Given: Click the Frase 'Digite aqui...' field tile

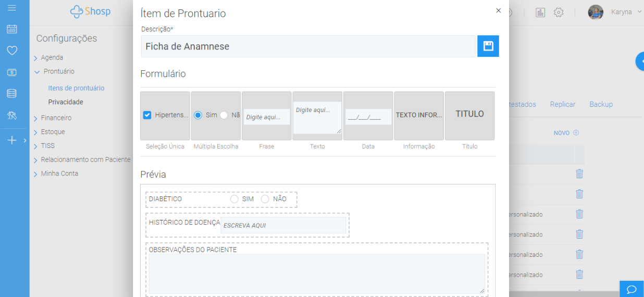Looking at the screenshot, I should (x=267, y=117).
